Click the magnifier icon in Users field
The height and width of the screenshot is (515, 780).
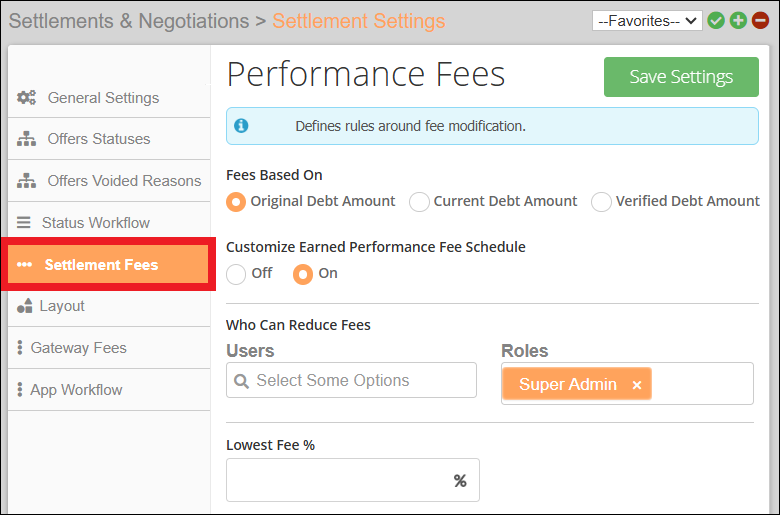point(241,381)
